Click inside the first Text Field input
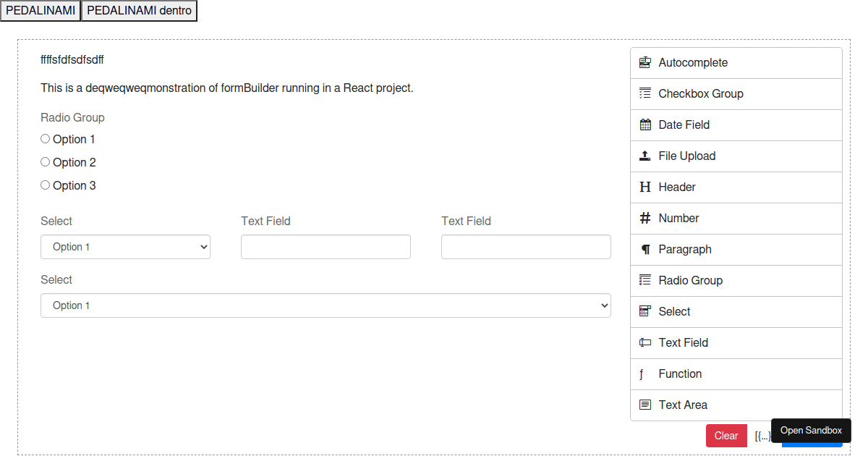 [x=325, y=247]
